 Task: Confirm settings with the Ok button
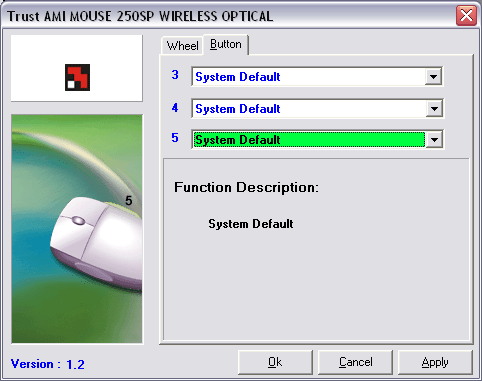point(275,362)
